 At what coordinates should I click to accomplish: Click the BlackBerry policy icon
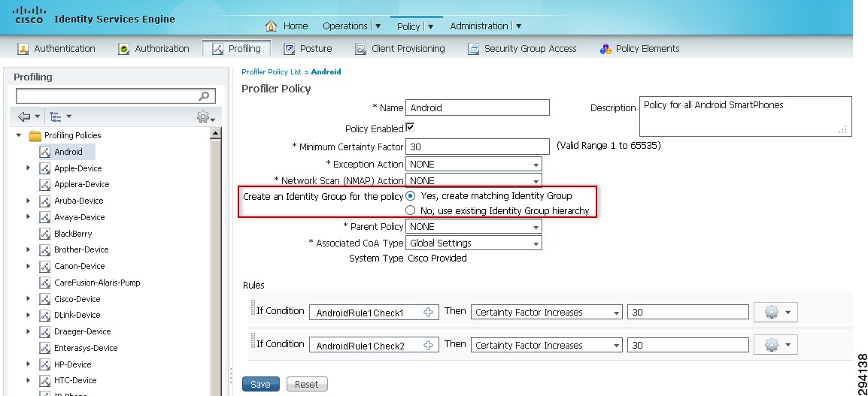(45, 234)
